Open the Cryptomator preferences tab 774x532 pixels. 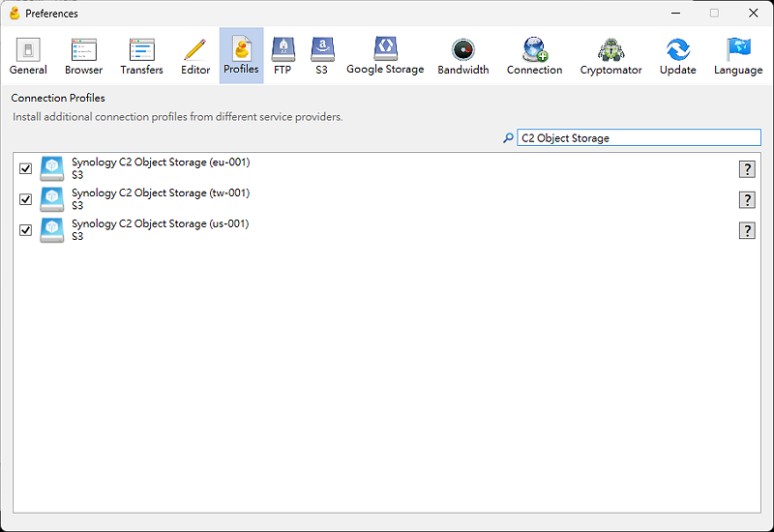(x=611, y=56)
